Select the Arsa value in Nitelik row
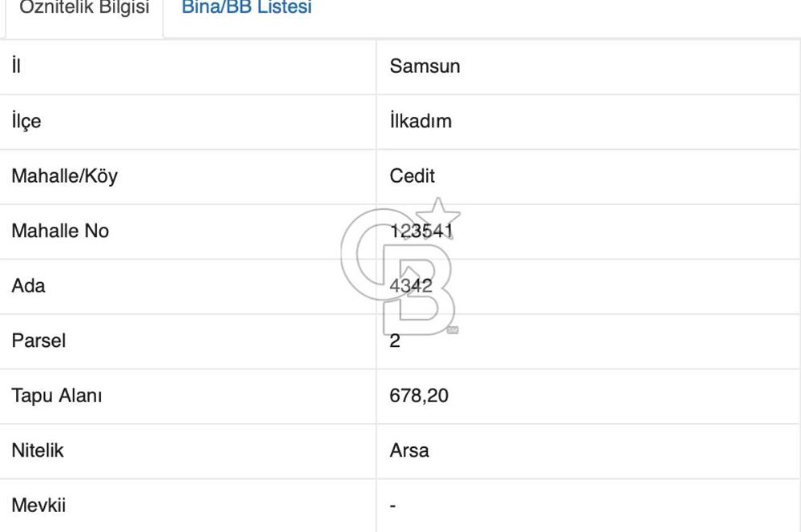The width and height of the screenshot is (801, 532). click(409, 450)
